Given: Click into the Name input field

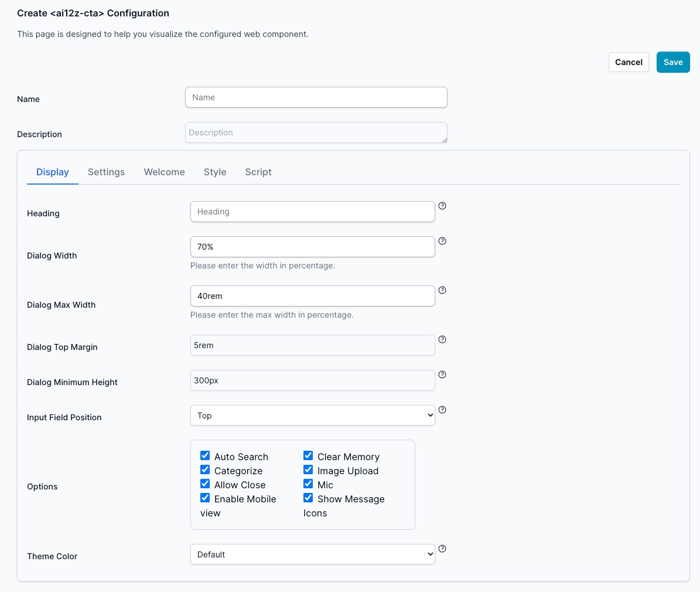Looking at the screenshot, I should pos(316,97).
